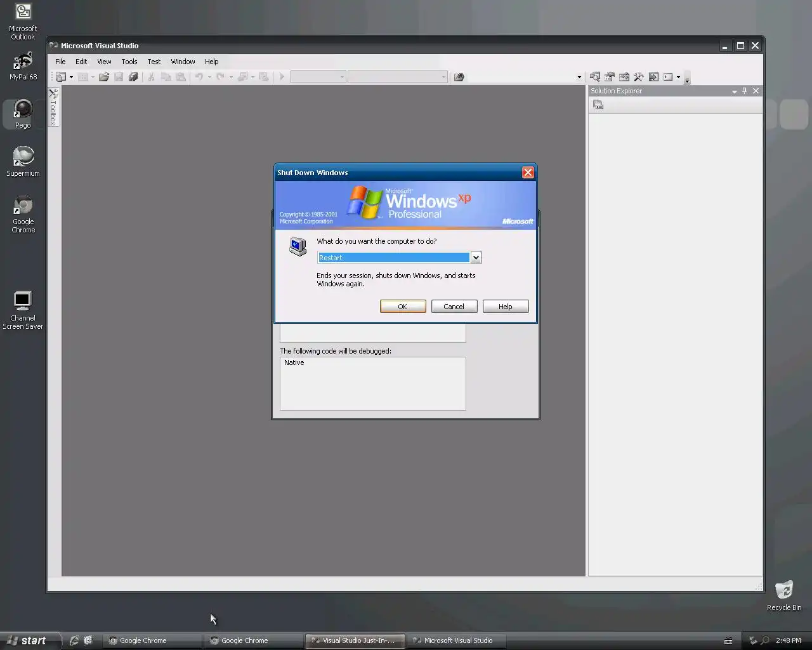Open the Edit menu

pyautogui.click(x=81, y=62)
